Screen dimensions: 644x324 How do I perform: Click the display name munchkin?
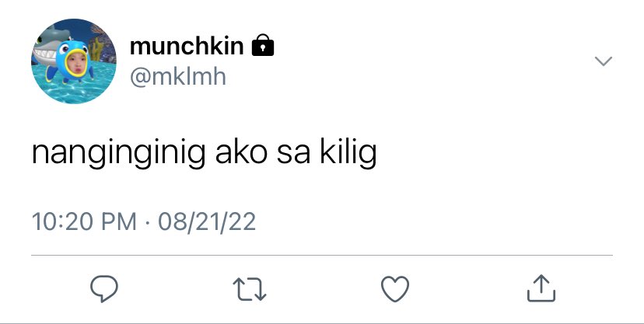click(x=187, y=46)
